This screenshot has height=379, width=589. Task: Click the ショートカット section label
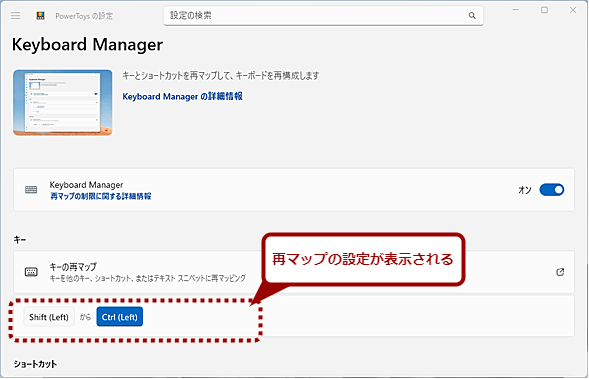[35, 364]
